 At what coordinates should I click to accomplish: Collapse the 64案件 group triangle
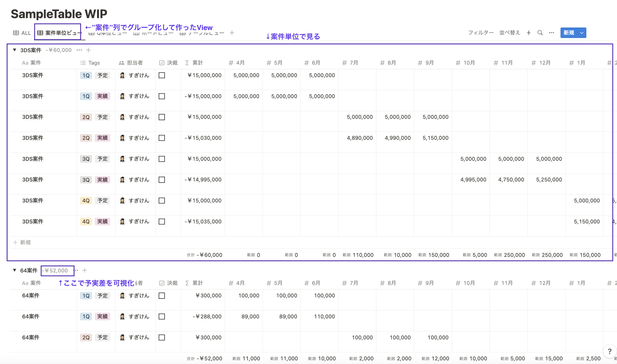coord(14,270)
